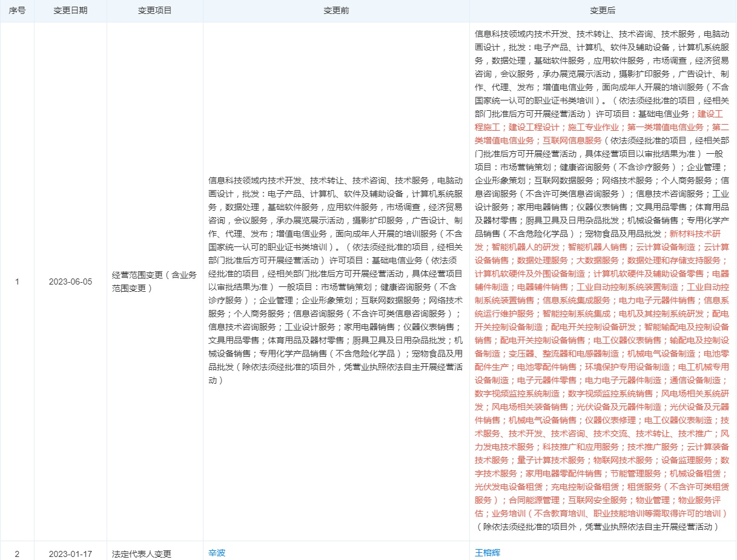The width and height of the screenshot is (737, 560).
Task: Click the 变更后 business scope text in row 1
Action: [603, 280]
